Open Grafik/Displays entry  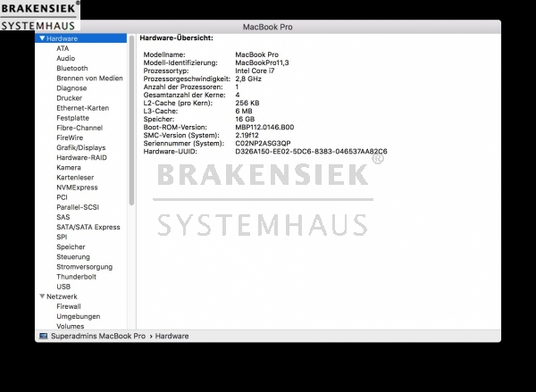tap(81, 147)
